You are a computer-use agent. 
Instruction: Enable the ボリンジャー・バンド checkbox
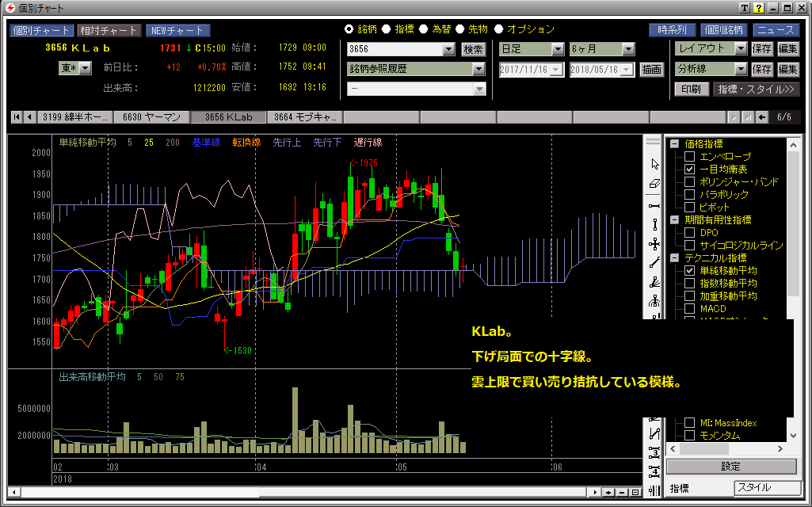pyautogui.click(x=689, y=182)
